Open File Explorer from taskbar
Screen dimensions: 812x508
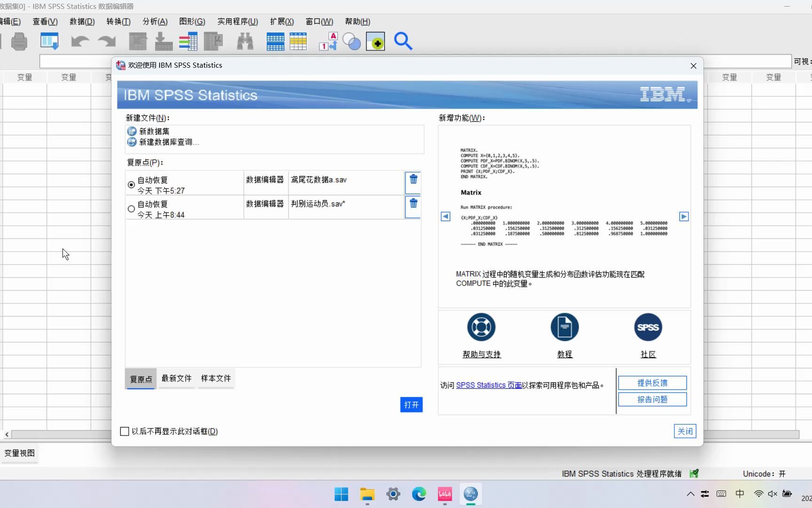click(x=367, y=494)
